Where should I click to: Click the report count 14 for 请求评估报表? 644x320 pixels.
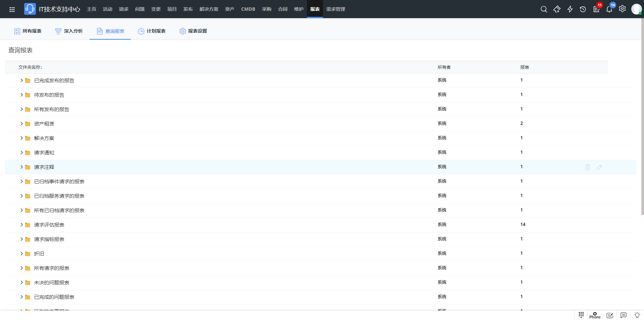(523, 224)
